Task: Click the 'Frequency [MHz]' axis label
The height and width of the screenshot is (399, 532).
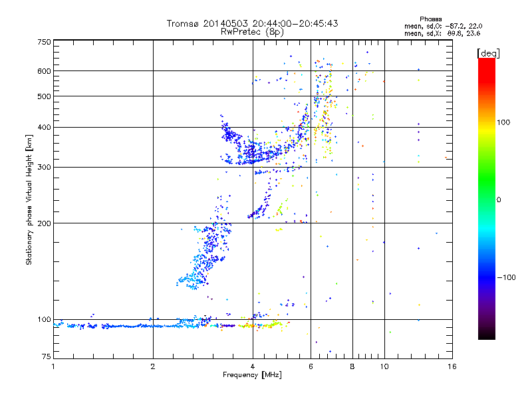Action: click(252, 375)
